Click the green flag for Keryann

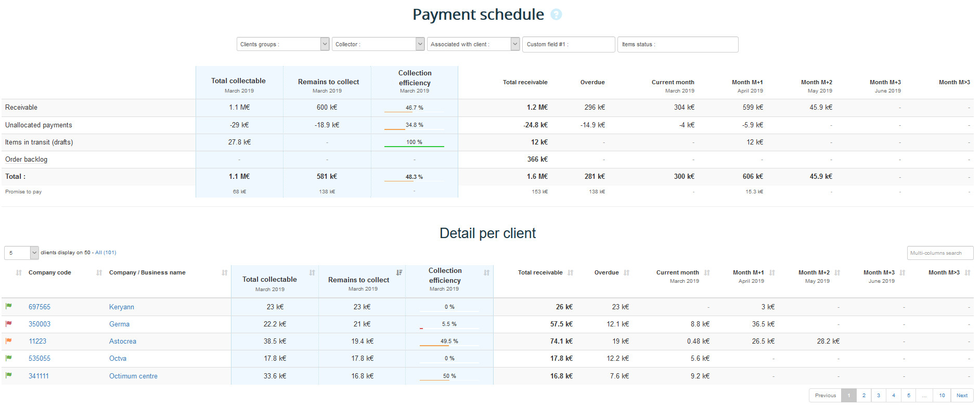click(9, 307)
